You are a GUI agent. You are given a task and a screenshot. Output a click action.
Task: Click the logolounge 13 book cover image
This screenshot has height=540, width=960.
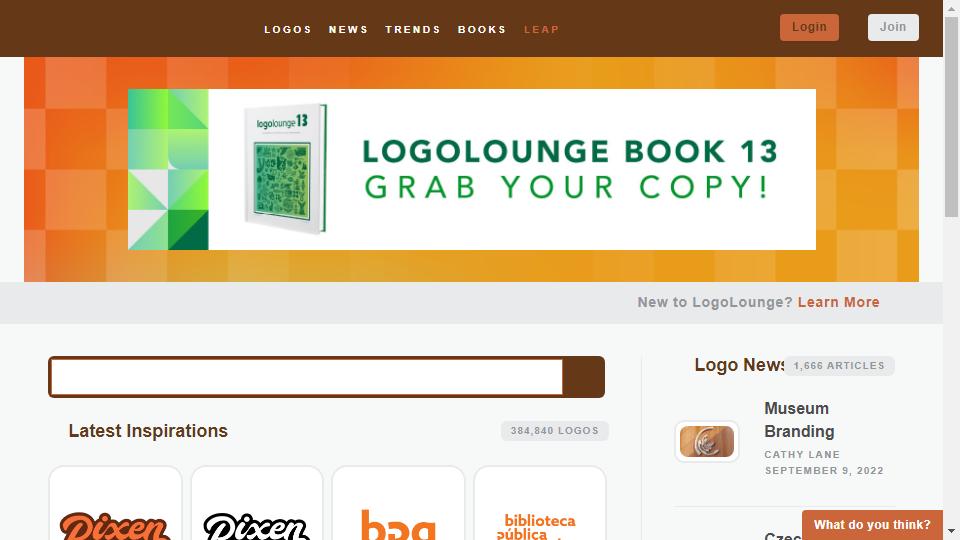click(x=285, y=169)
